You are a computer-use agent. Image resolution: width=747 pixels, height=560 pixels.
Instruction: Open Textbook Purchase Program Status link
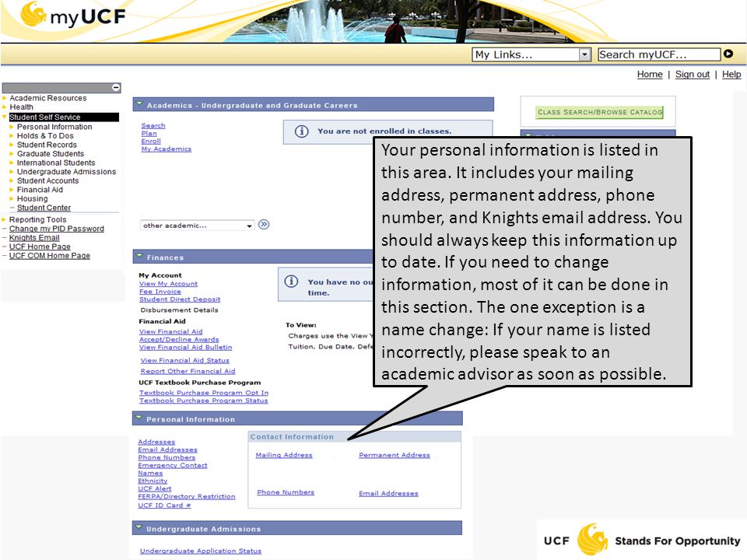[203, 401]
